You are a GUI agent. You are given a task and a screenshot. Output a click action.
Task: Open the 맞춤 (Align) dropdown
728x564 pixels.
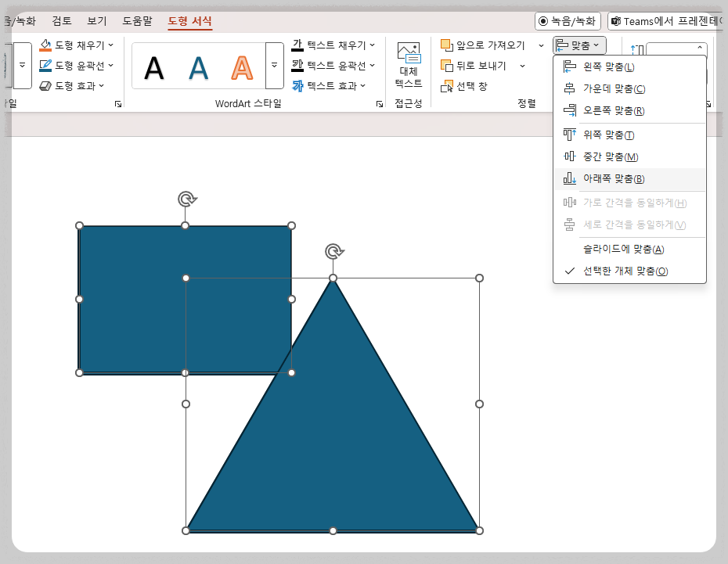[x=579, y=45]
